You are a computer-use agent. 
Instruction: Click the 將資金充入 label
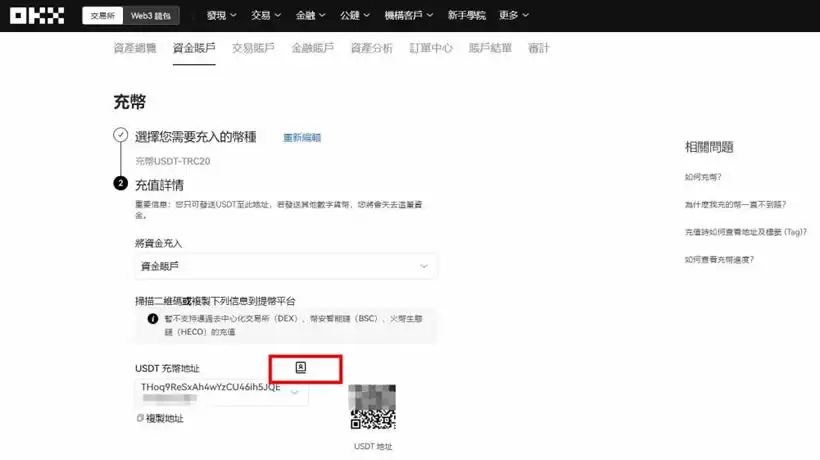point(158,243)
